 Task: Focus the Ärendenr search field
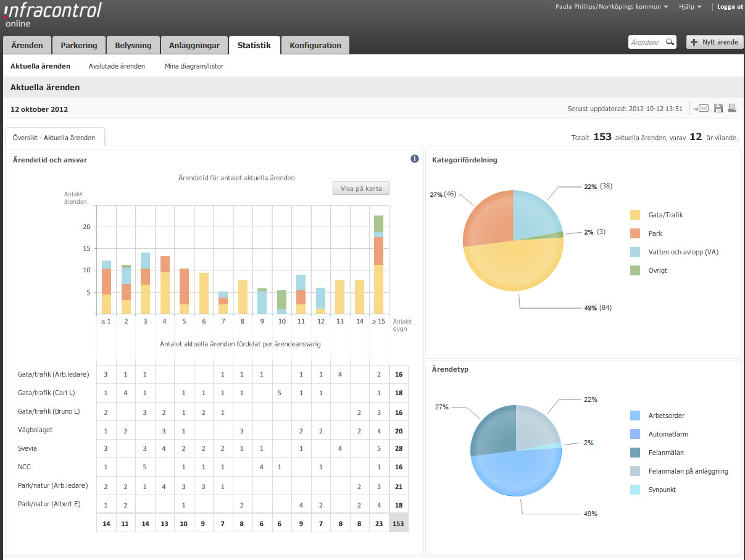(x=646, y=42)
